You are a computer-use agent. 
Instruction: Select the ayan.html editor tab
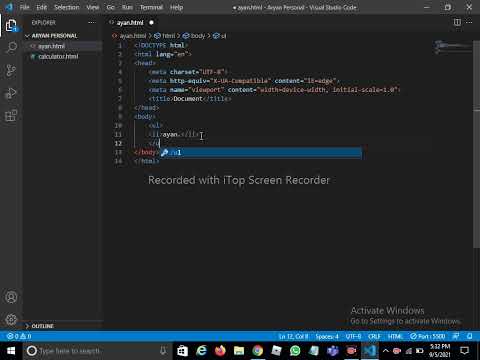click(x=130, y=23)
